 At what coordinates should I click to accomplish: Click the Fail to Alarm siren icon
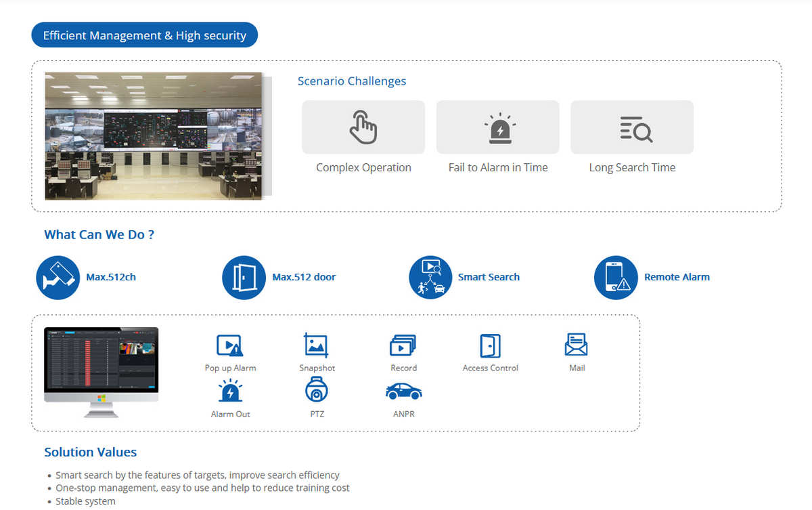(x=499, y=127)
